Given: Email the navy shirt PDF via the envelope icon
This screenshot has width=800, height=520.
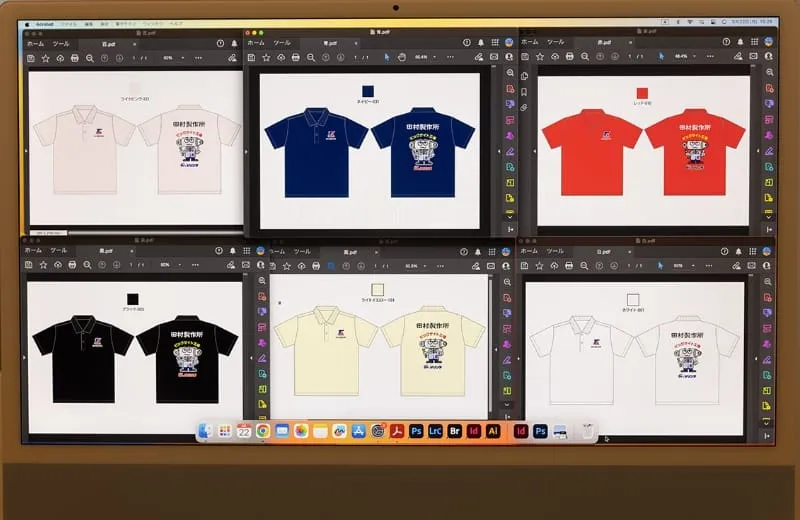Looking at the screenshot, I should 494,57.
